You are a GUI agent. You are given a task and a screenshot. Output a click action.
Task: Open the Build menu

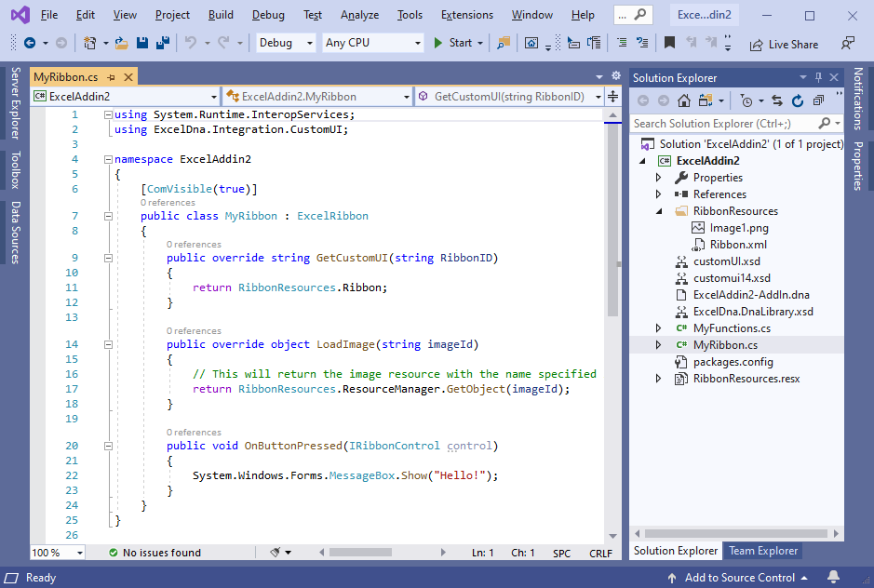click(221, 15)
